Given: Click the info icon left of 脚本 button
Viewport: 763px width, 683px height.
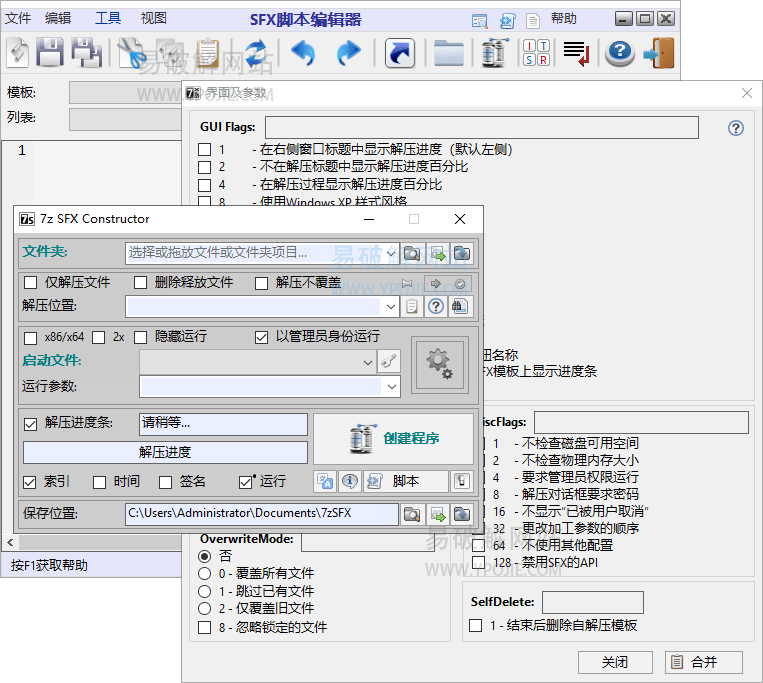Looking at the screenshot, I should click(349, 481).
